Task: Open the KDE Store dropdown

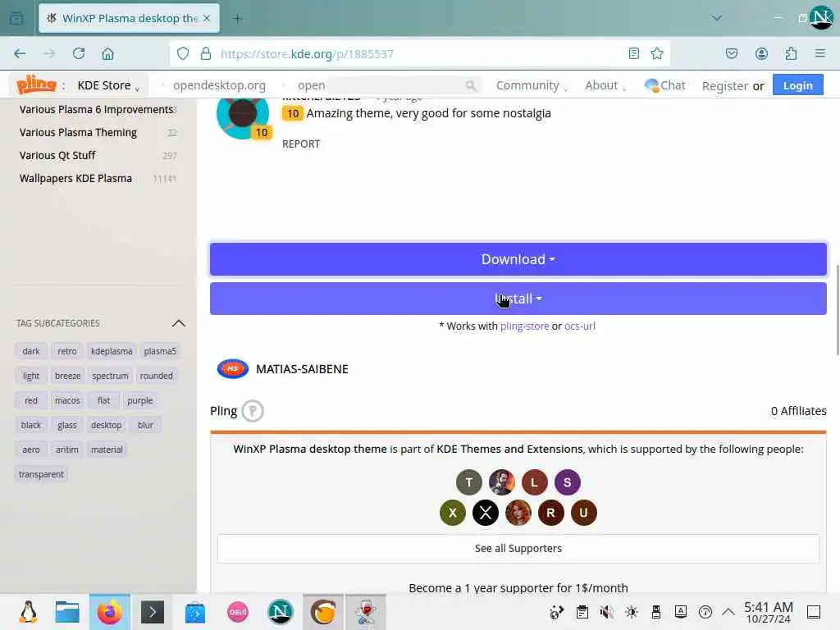Action: coord(107,85)
